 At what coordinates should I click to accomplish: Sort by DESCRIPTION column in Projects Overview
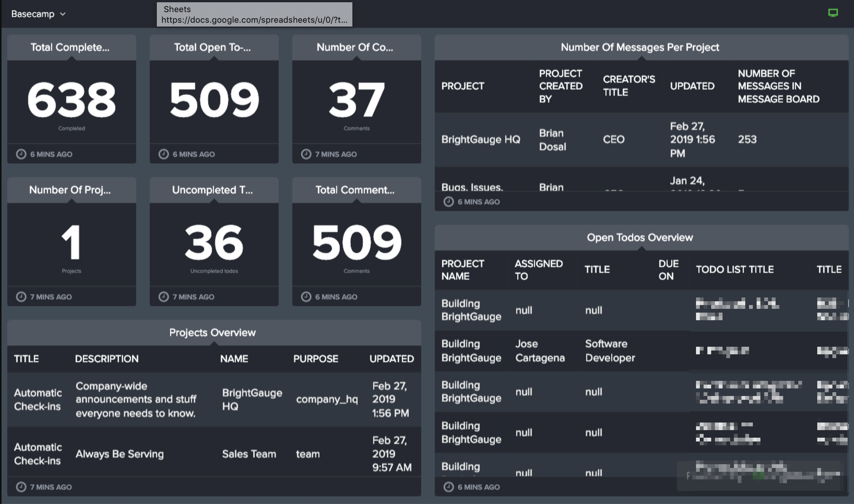[107, 358]
